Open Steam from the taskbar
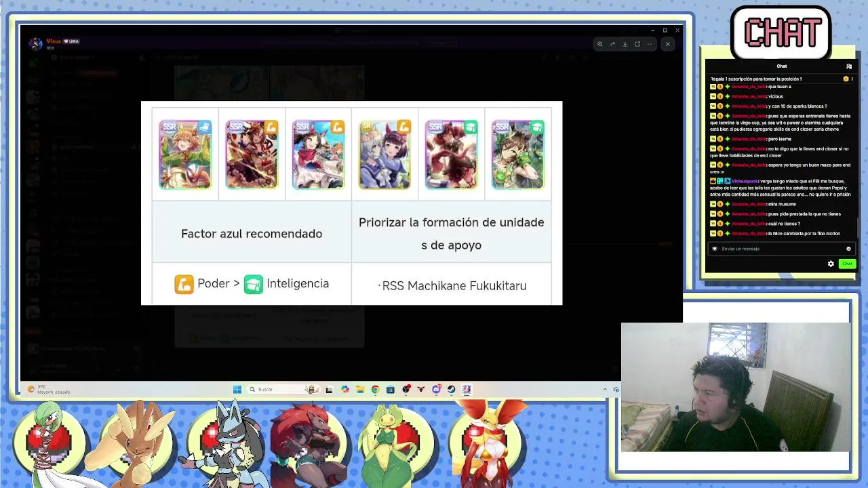 [x=451, y=390]
